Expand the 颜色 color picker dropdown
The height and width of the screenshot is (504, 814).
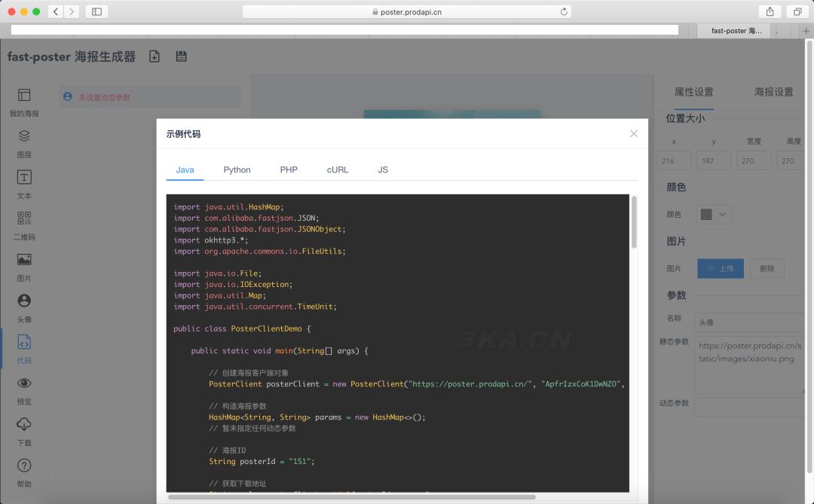point(714,215)
